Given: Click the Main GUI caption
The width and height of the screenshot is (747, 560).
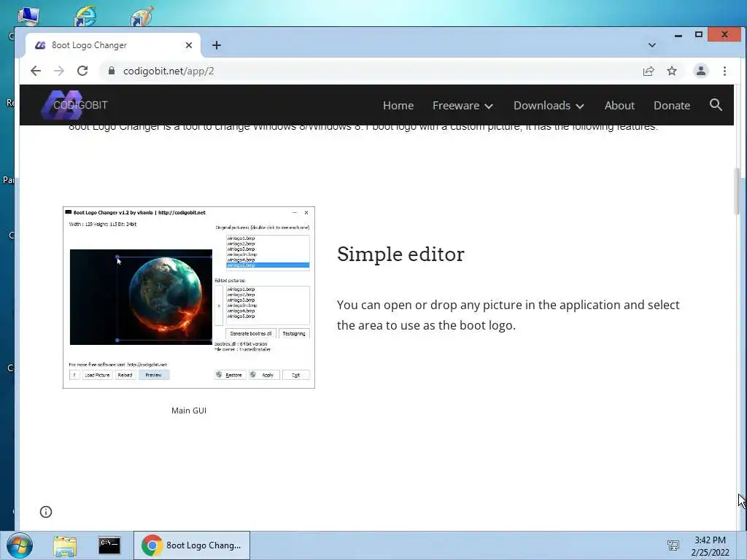Looking at the screenshot, I should (189, 411).
